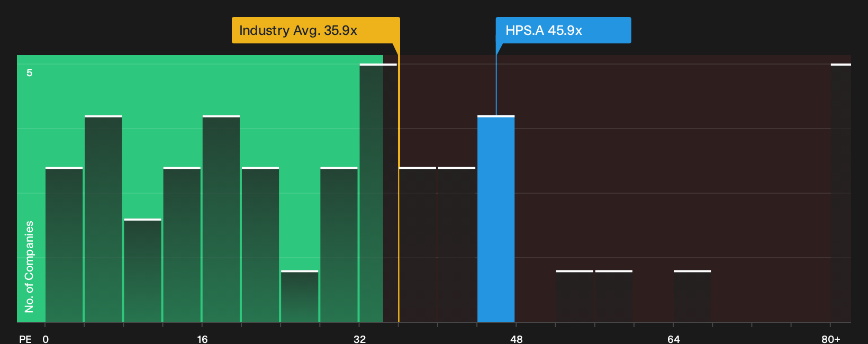Click the first bar starting at PE 0
Image resolution: width=868 pixels, height=344 pixels.
tap(64, 245)
